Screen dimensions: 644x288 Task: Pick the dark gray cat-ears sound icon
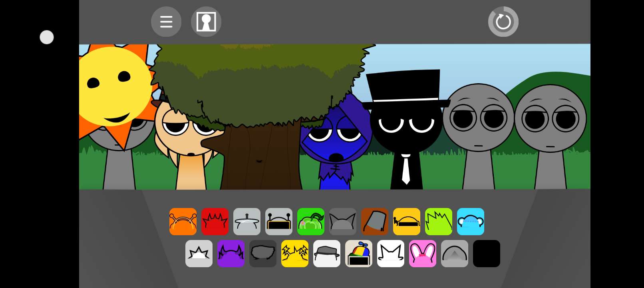(343, 222)
